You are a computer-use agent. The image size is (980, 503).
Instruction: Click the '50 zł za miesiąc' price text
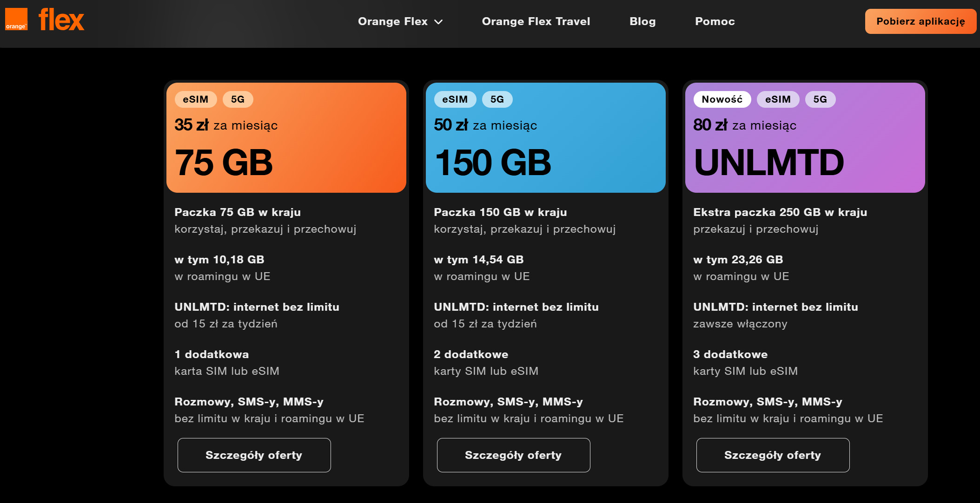(485, 125)
